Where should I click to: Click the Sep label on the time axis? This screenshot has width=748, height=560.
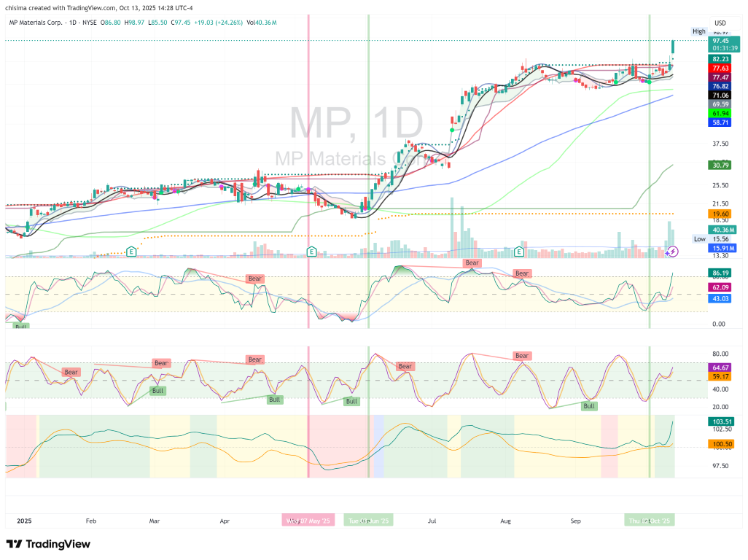pyautogui.click(x=576, y=521)
